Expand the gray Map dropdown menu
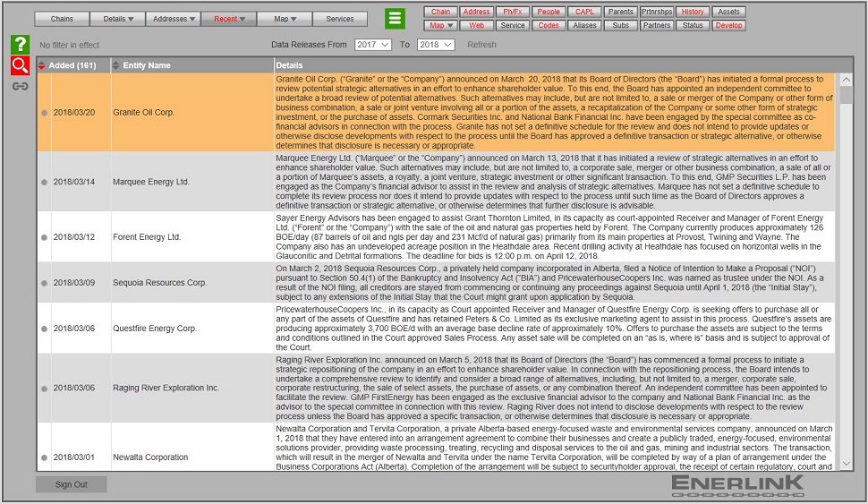 285,19
